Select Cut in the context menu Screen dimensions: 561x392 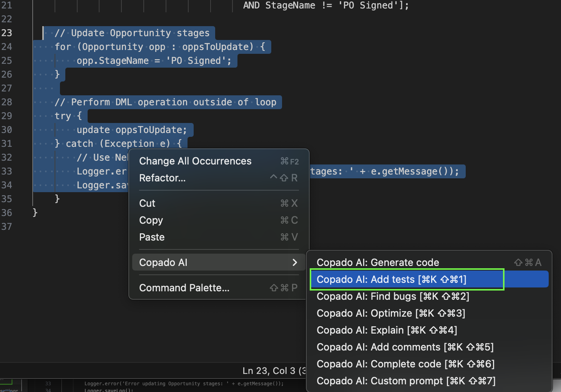click(147, 203)
